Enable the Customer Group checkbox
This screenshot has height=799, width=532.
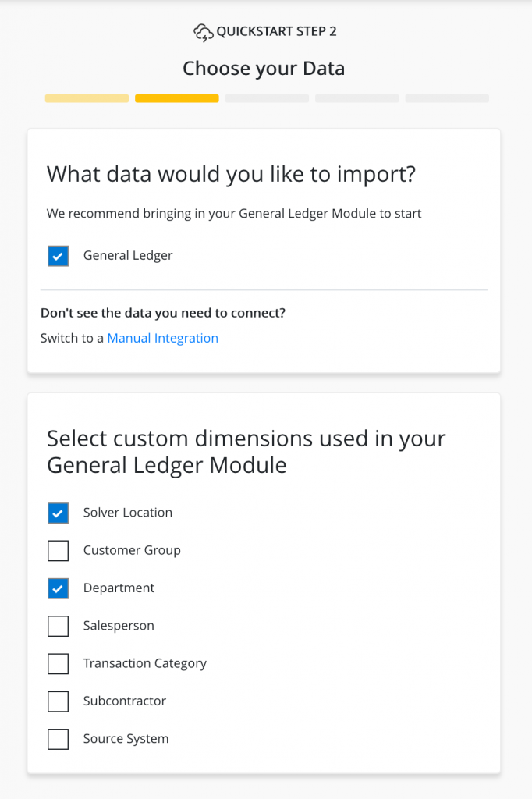(59, 551)
